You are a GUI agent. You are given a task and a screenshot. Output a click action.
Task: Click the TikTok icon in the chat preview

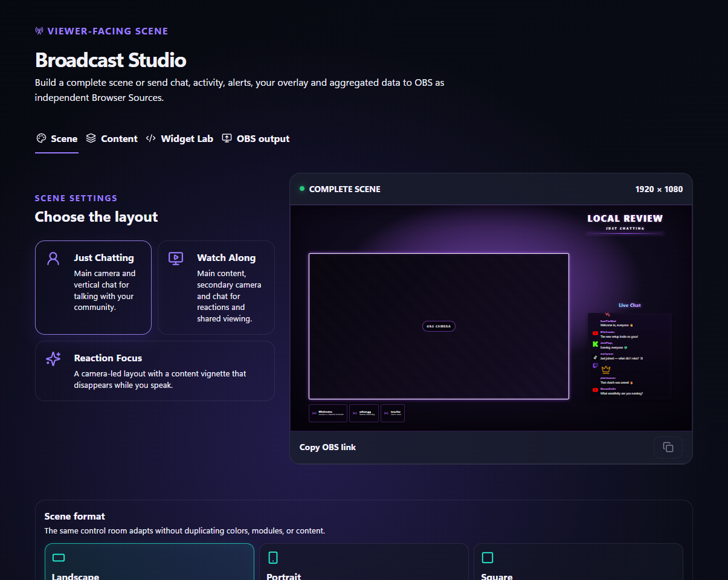click(x=595, y=357)
